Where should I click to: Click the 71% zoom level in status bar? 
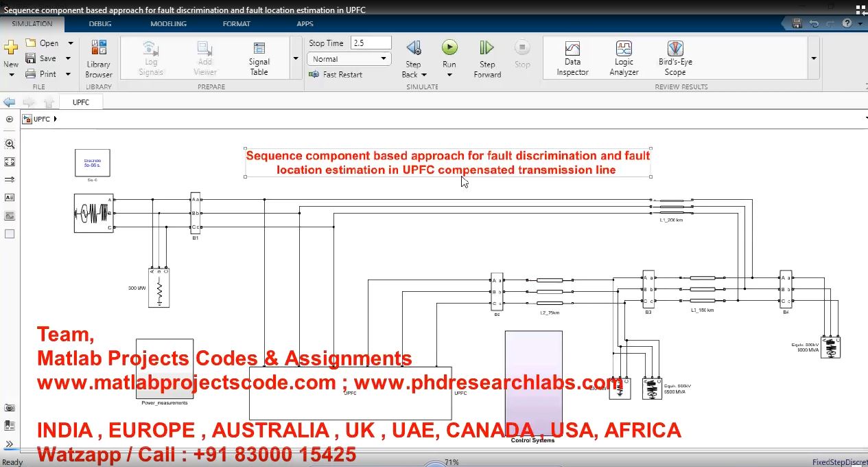pyautogui.click(x=451, y=462)
